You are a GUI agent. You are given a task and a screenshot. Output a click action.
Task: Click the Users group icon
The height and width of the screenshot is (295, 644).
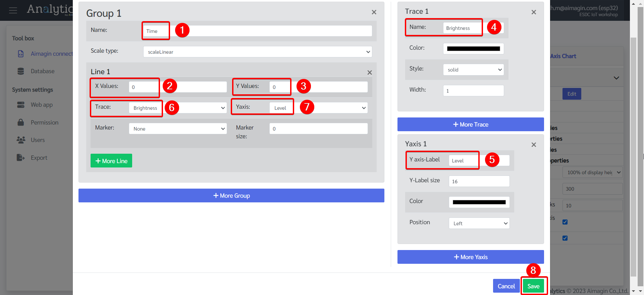pyautogui.click(x=21, y=140)
